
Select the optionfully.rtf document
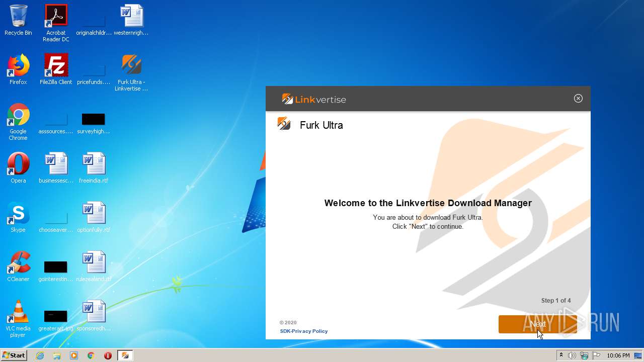[x=94, y=217]
